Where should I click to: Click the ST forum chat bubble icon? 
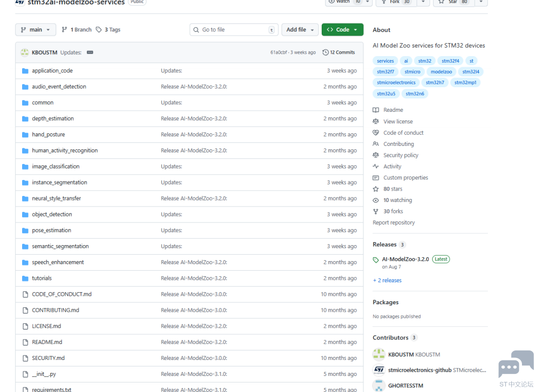(516, 364)
